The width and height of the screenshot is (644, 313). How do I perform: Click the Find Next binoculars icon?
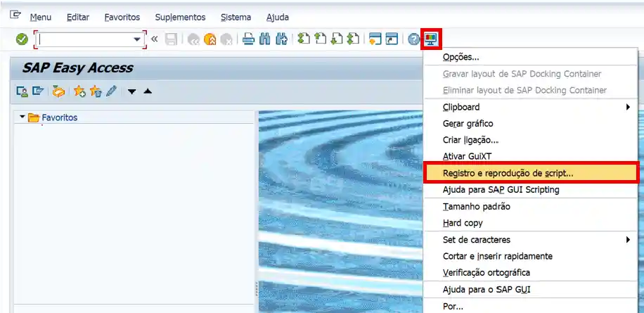click(x=281, y=39)
